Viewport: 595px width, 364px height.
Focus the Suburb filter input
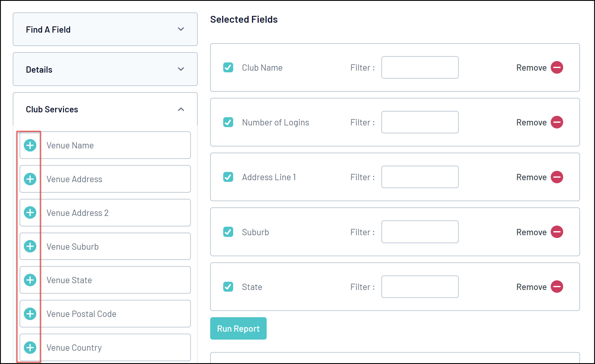tap(420, 232)
